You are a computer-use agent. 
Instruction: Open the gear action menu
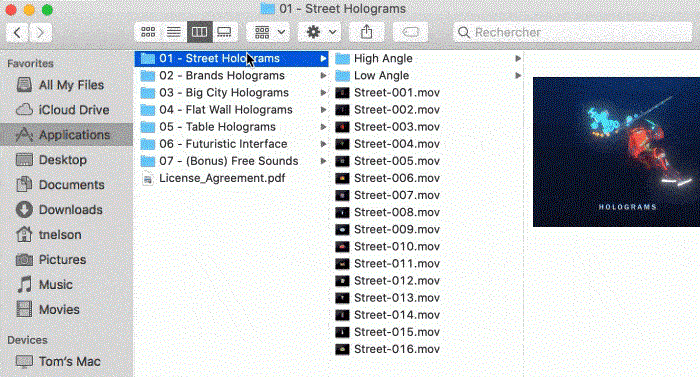coord(320,32)
